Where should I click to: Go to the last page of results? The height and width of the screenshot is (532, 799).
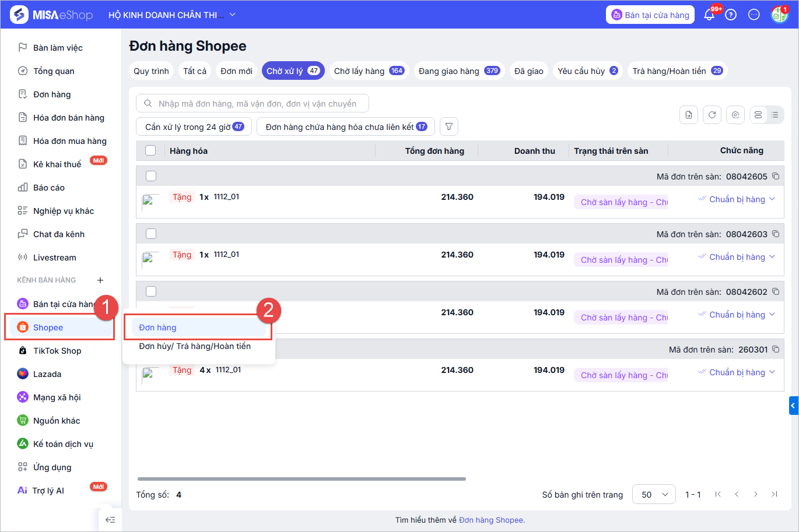774,494
